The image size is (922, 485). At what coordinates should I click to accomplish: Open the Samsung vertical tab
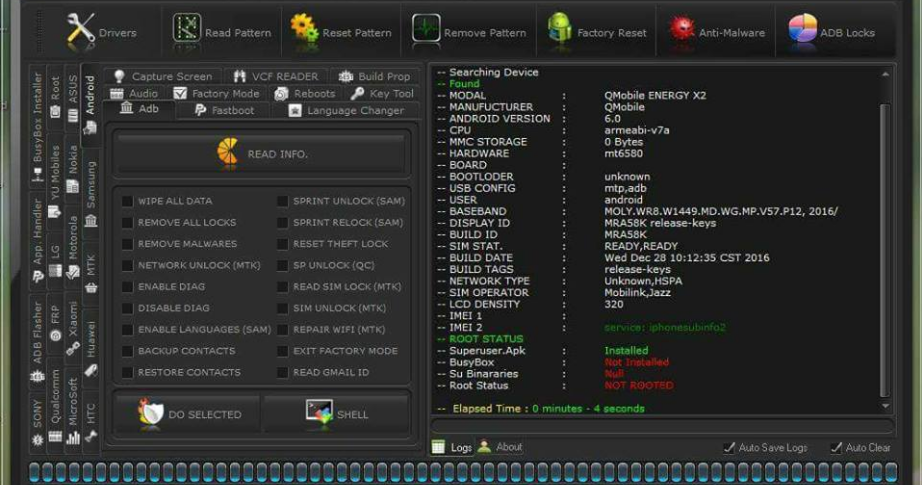(91, 194)
